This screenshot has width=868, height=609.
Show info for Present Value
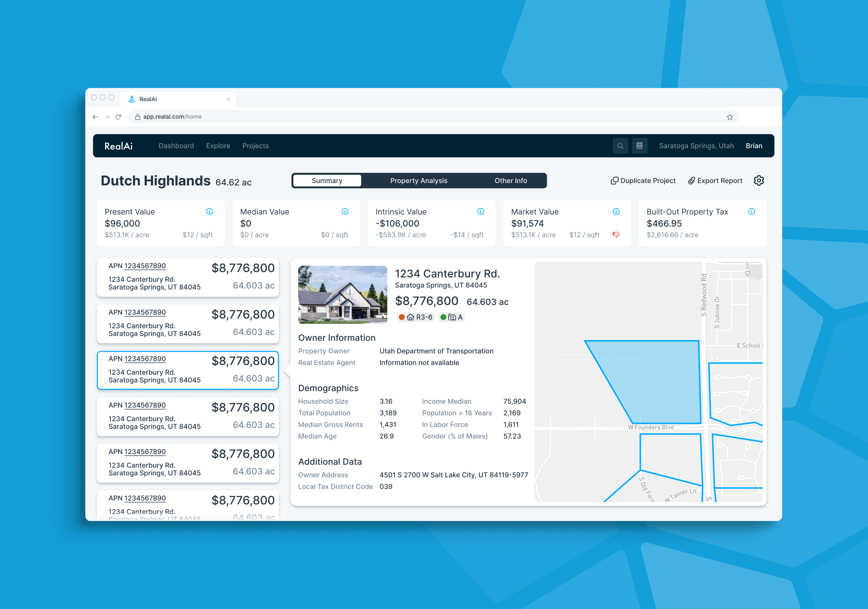[x=209, y=212]
